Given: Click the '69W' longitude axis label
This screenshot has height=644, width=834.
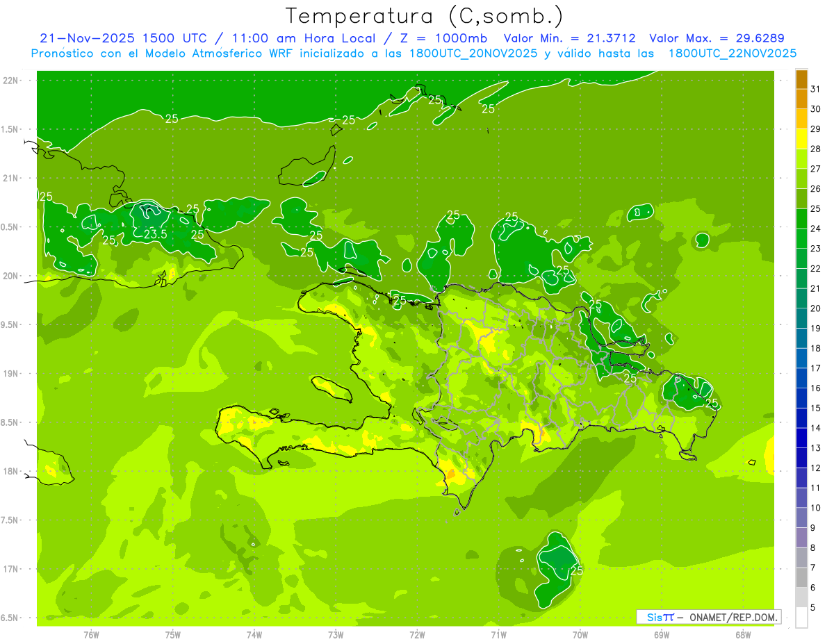Looking at the screenshot, I should click(662, 635).
